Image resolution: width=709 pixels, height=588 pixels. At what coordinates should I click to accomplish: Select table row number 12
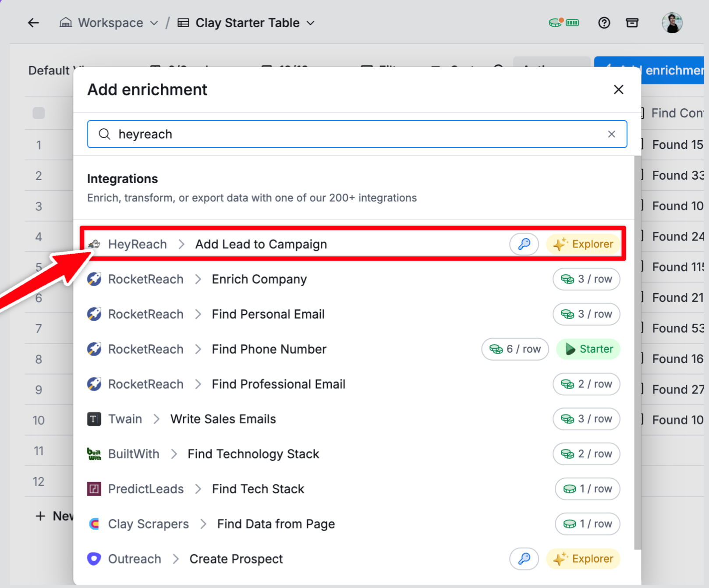click(x=39, y=482)
